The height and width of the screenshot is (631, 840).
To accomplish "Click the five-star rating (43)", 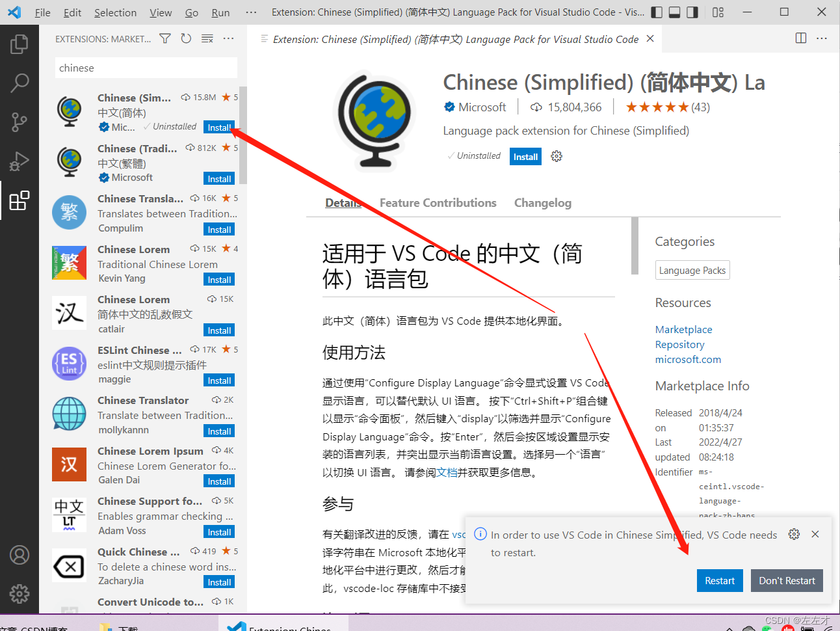I will click(x=668, y=107).
